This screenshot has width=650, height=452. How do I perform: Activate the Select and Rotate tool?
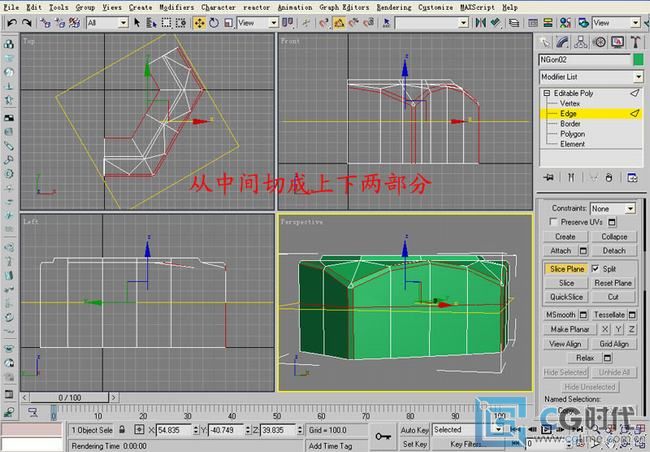tap(214, 23)
